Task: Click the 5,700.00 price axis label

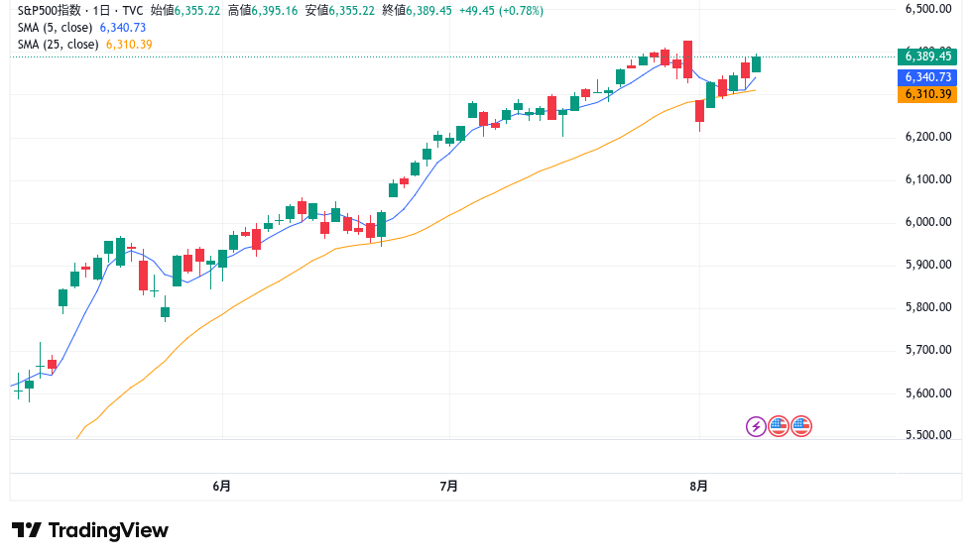Action: (928, 350)
